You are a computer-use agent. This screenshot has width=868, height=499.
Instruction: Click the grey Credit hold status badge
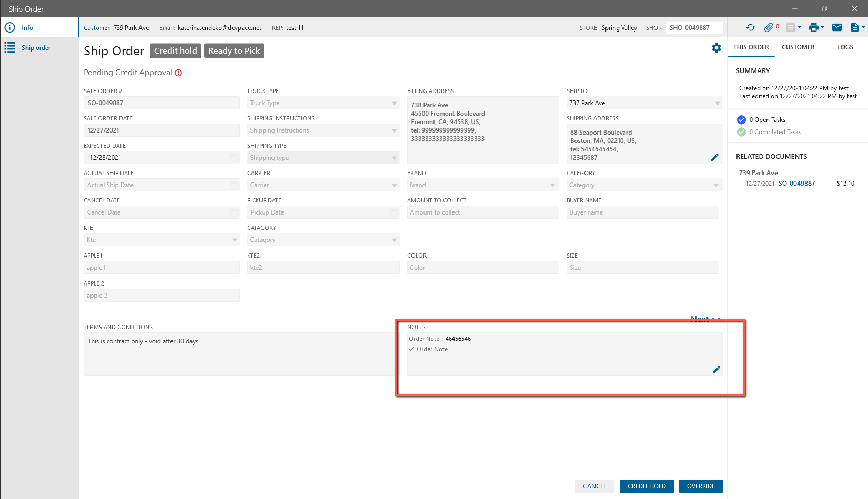click(176, 50)
